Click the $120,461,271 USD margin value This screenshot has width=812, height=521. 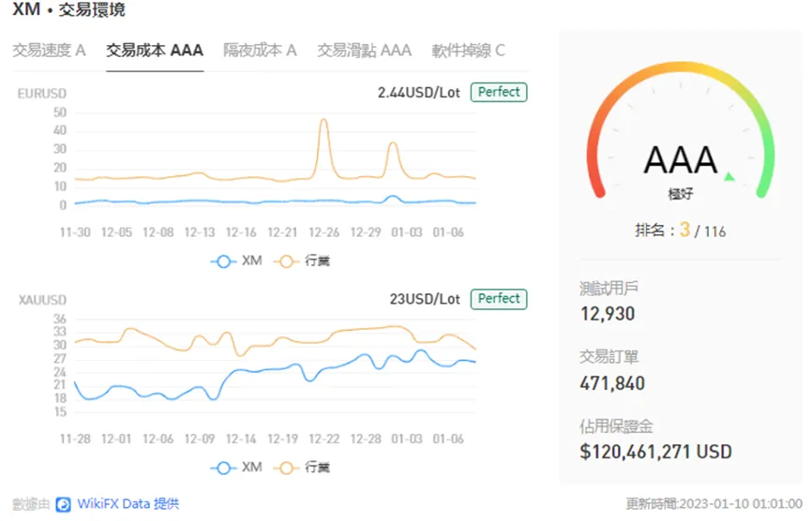point(655,452)
